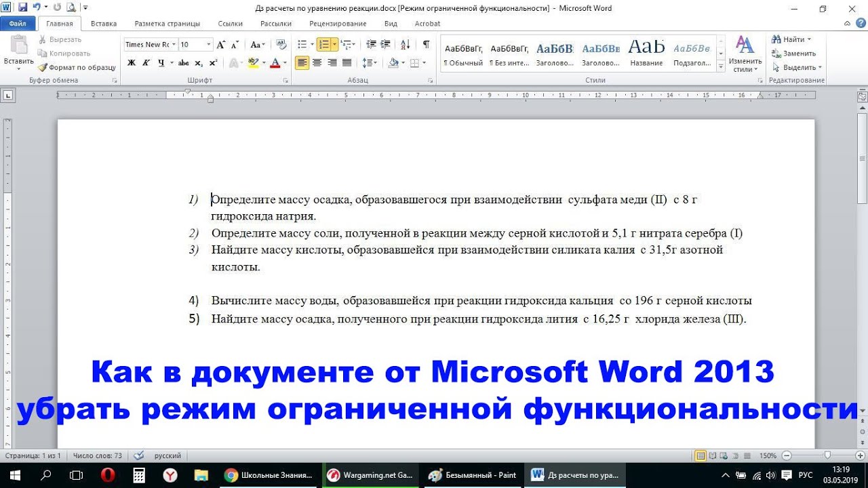The width and height of the screenshot is (868, 488).
Task: Apply superscript formatting
Action: coord(213,63)
